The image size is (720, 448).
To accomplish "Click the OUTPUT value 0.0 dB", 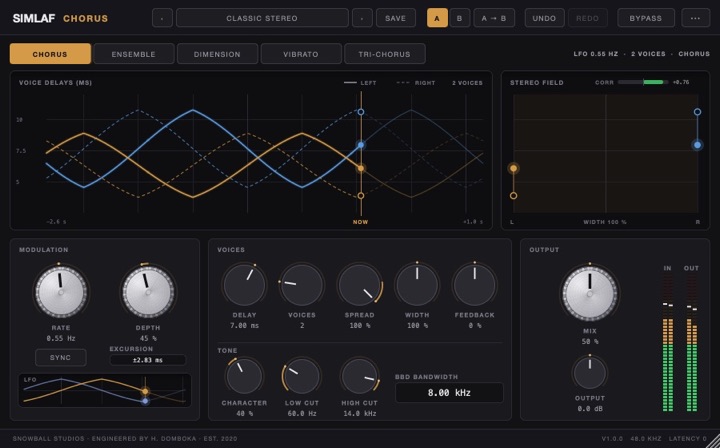I will (590, 409).
